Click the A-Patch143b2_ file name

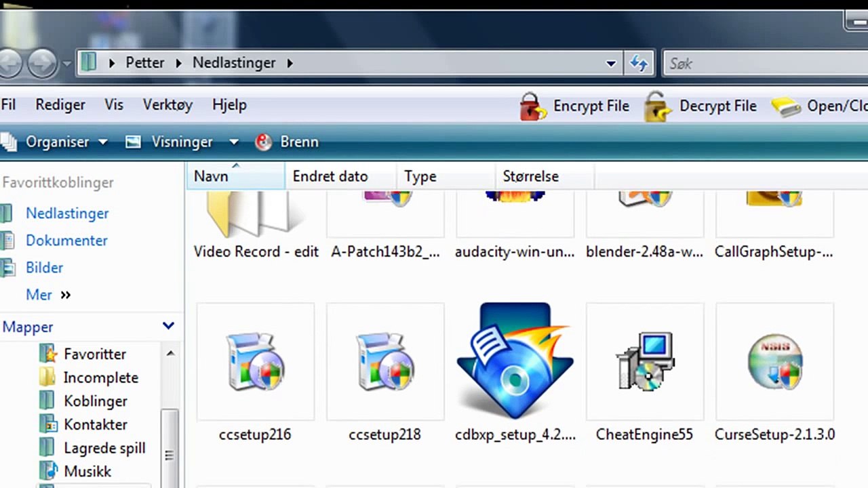click(x=385, y=251)
